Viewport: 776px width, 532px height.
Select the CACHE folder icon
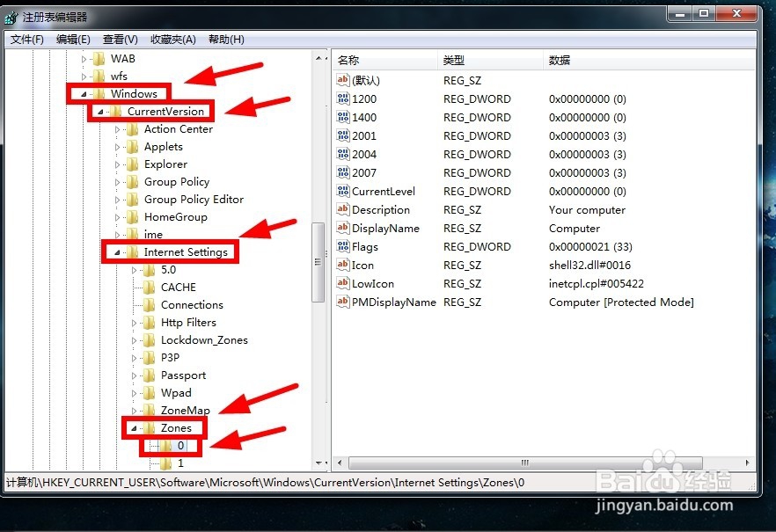click(x=149, y=288)
